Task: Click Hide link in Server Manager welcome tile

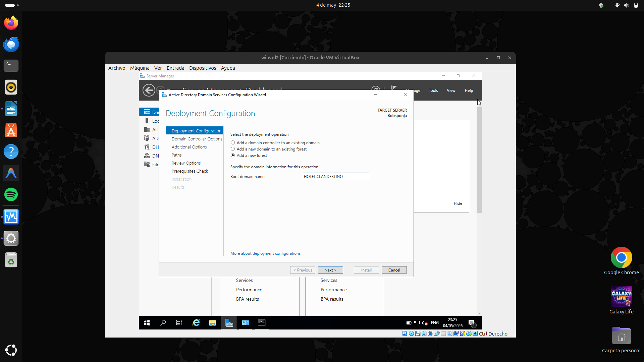Action: pyautogui.click(x=458, y=203)
